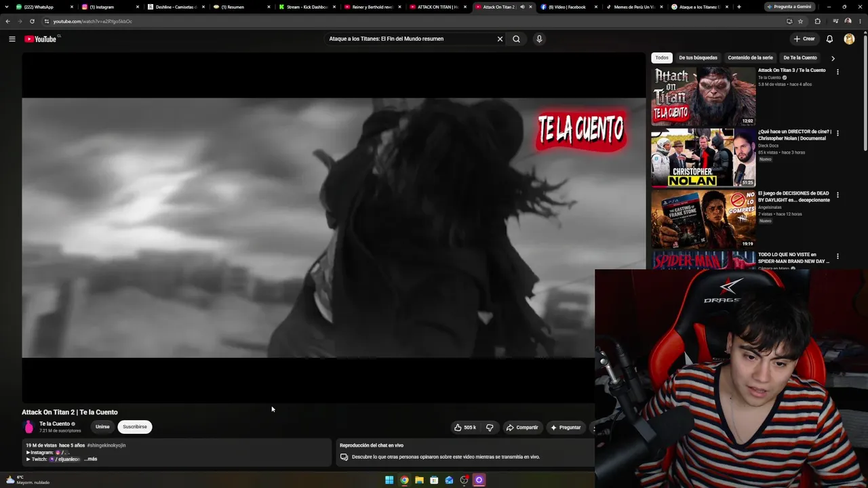Open options for Spider-Man Brand New Day video
The height and width of the screenshot is (488, 868).
click(x=837, y=256)
